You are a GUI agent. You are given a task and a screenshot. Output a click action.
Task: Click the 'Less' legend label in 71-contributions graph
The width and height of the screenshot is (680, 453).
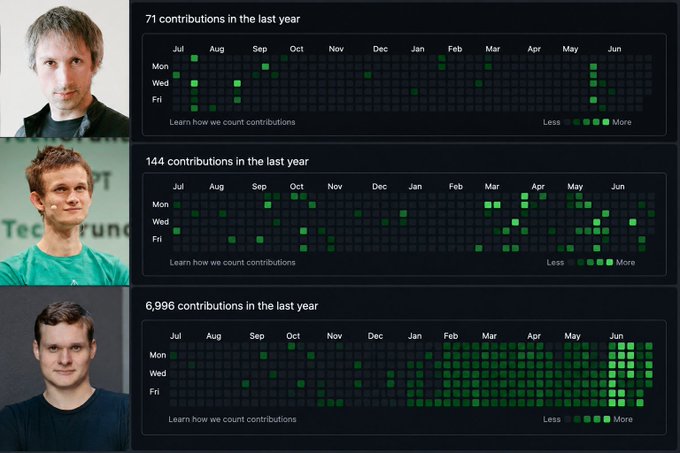[x=551, y=122]
